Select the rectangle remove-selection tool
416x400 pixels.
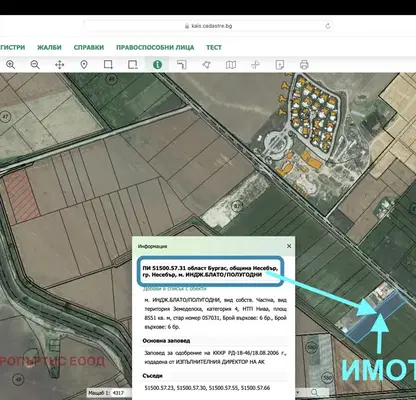133,64
